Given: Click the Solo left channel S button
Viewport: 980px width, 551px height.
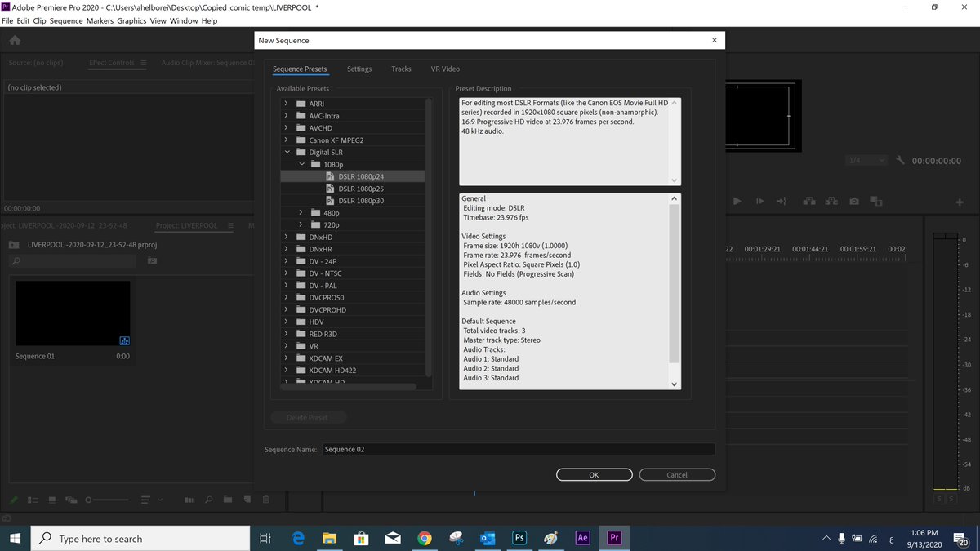Looking at the screenshot, I should pyautogui.click(x=939, y=498).
